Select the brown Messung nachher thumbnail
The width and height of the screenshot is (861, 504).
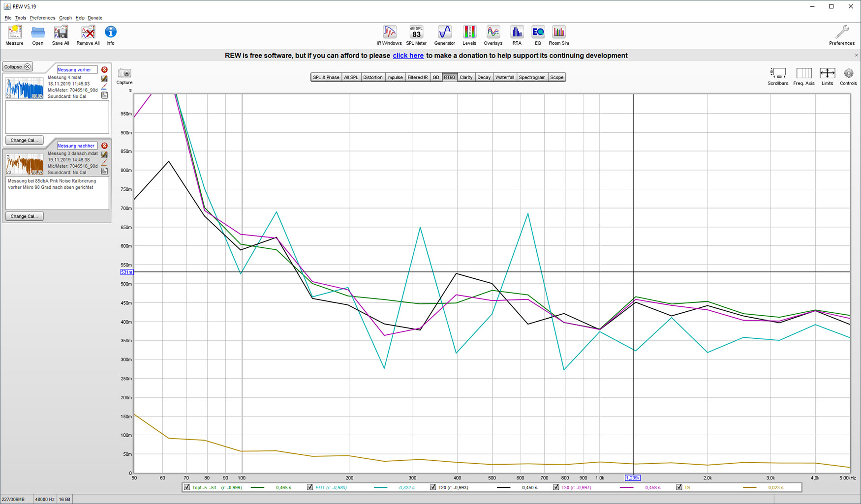[25, 164]
